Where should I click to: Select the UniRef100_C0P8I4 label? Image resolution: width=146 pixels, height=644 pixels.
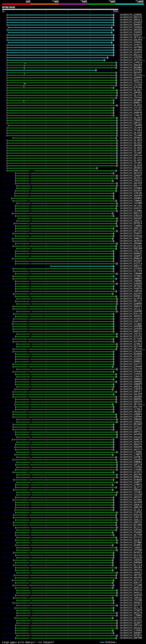click(x=131, y=63)
